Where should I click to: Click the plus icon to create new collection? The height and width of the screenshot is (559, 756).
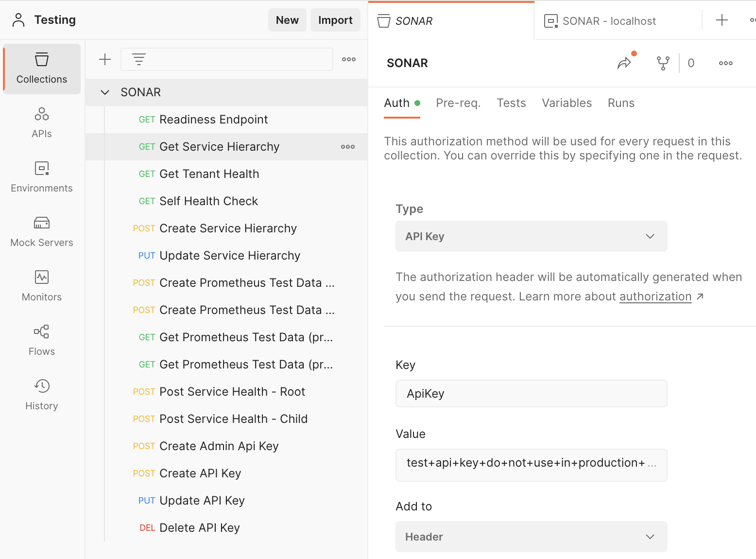(x=105, y=59)
